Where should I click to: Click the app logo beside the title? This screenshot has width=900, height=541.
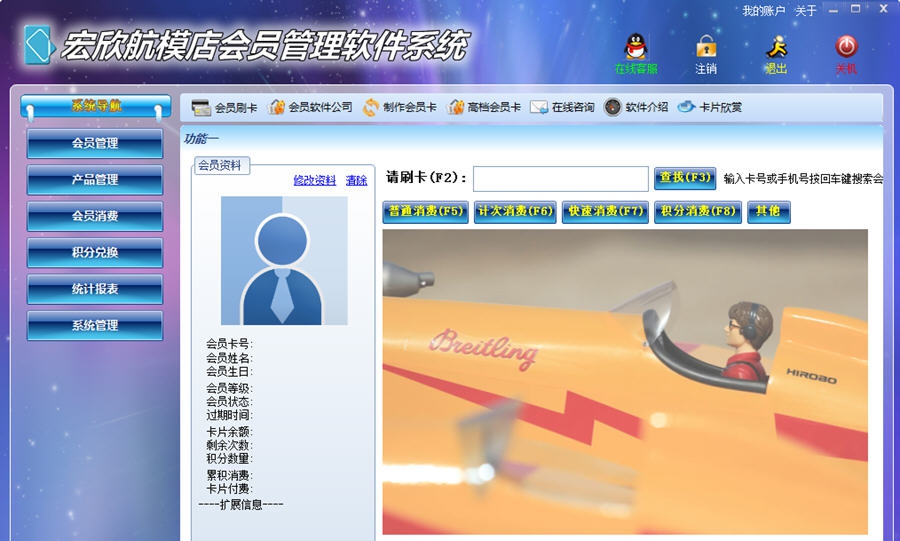point(39,45)
